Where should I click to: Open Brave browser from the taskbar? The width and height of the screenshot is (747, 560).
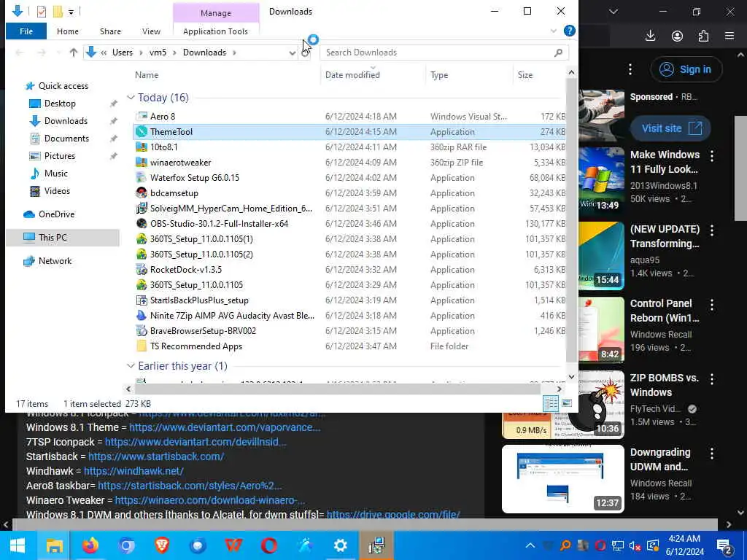pos(162,545)
